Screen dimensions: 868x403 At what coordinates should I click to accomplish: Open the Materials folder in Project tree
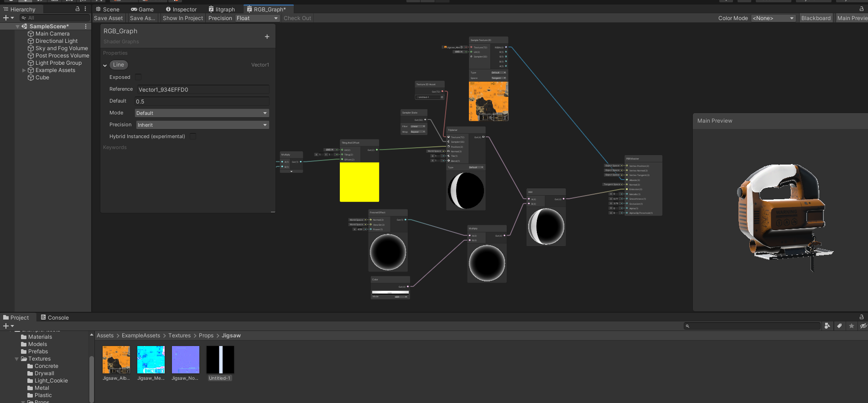36,337
